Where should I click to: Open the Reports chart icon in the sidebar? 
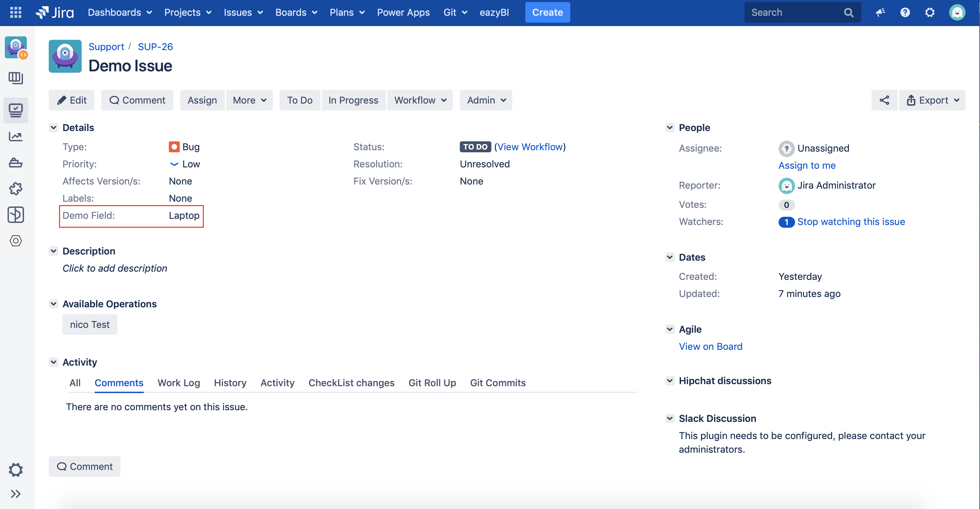pos(15,137)
